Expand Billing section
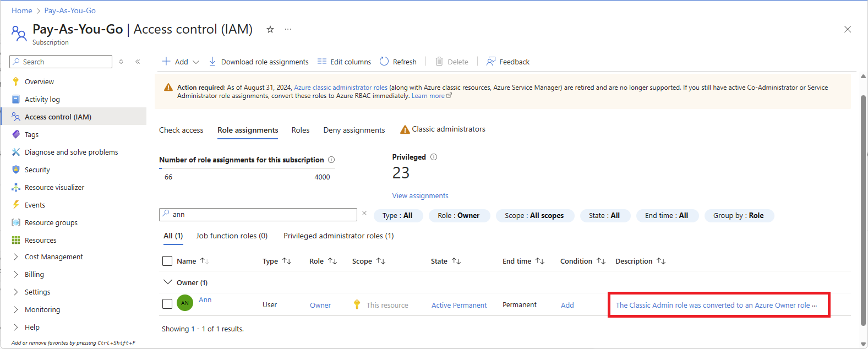The width and height of the screenshot is (868, 349). point(34,274)
